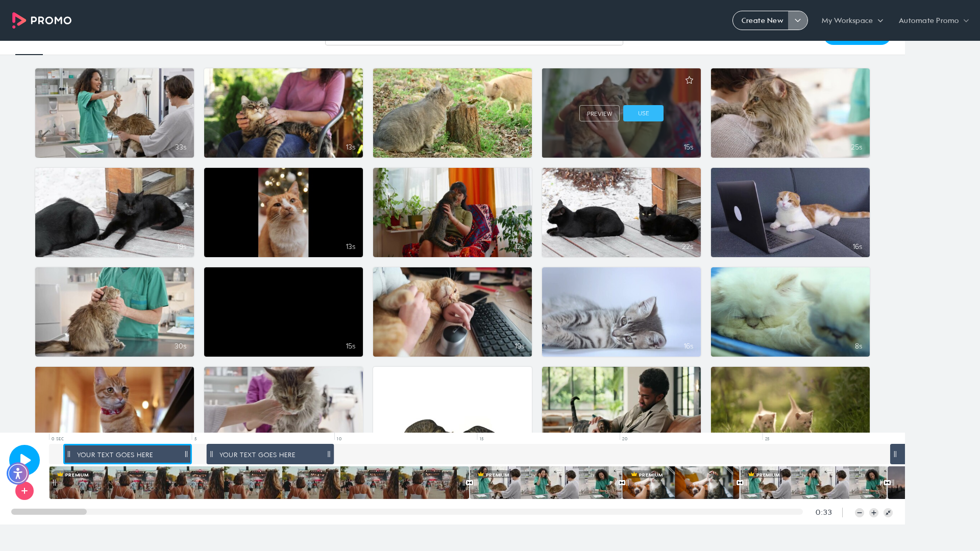Zoom out the timeline with minus icon
The height and width of the screenshot is (551, 980).
860,513
